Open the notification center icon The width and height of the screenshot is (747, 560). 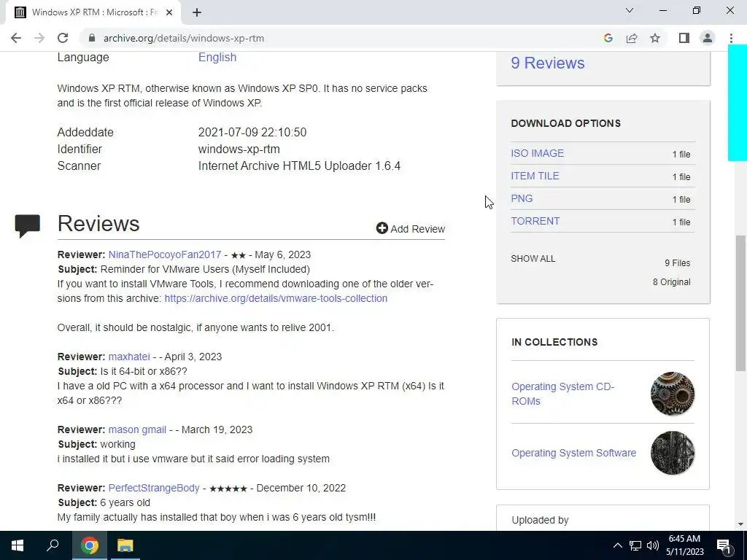[724, 545]
